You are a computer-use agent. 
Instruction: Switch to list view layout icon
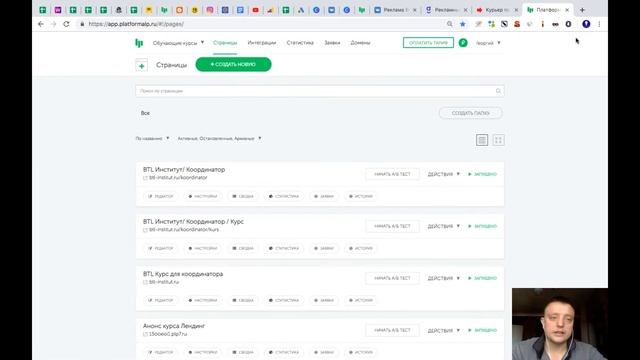(x=482, y=140)
